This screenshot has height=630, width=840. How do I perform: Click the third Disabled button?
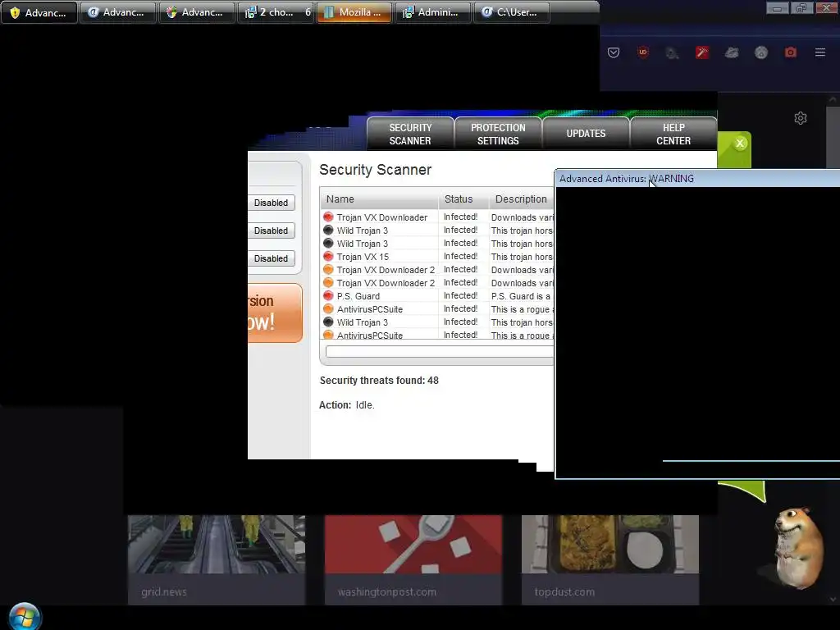[271, 258]
